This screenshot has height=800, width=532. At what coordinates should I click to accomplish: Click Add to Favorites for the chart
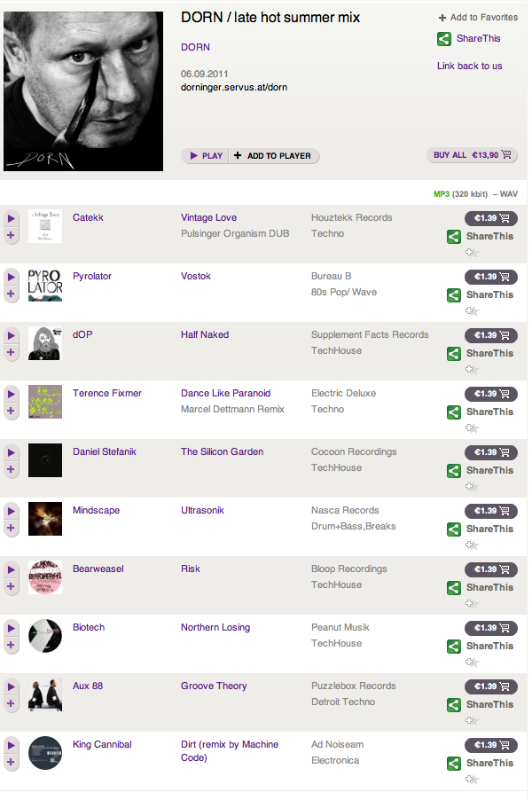[x=478, y=18]
